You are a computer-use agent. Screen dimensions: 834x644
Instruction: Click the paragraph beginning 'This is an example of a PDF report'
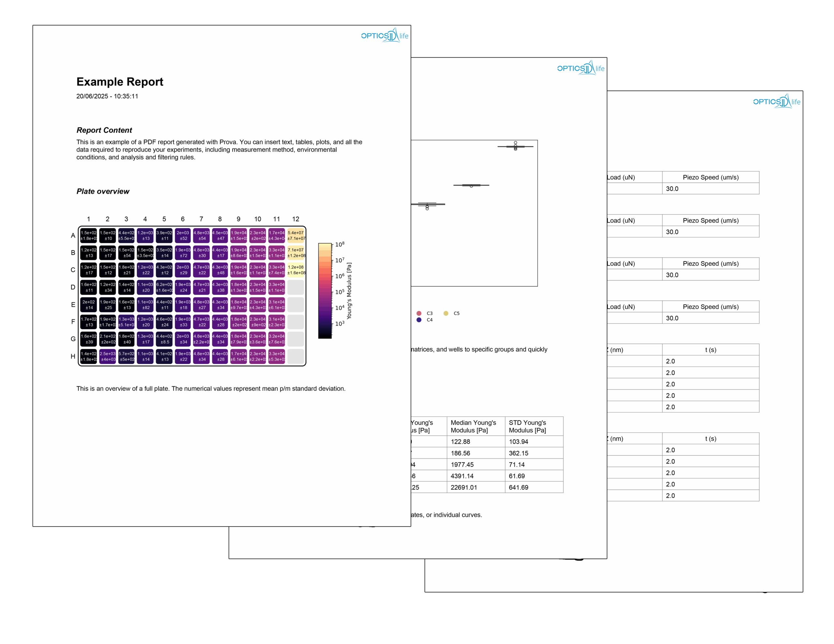219,150
